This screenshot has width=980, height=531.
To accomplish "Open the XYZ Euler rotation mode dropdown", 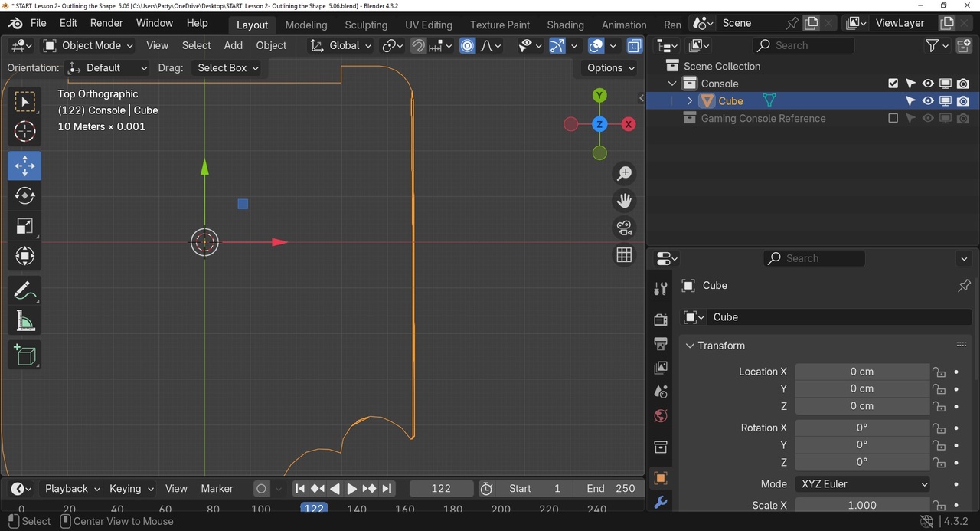I will click(863, 483).
